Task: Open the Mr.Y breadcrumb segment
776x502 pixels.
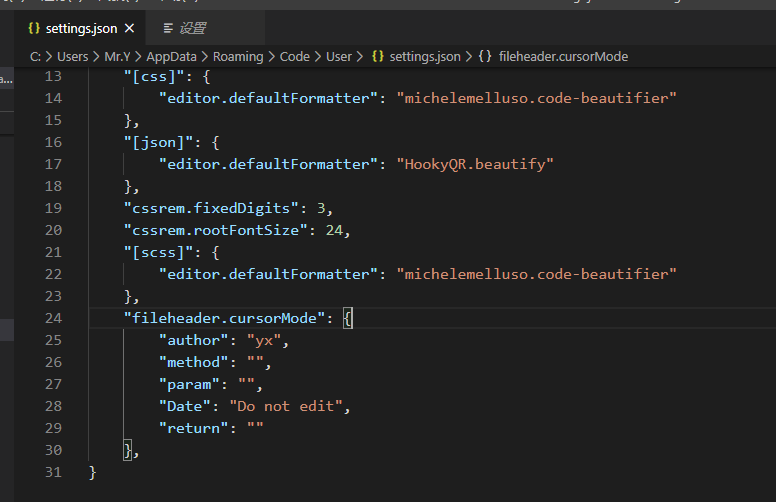Action: (117, 56)
